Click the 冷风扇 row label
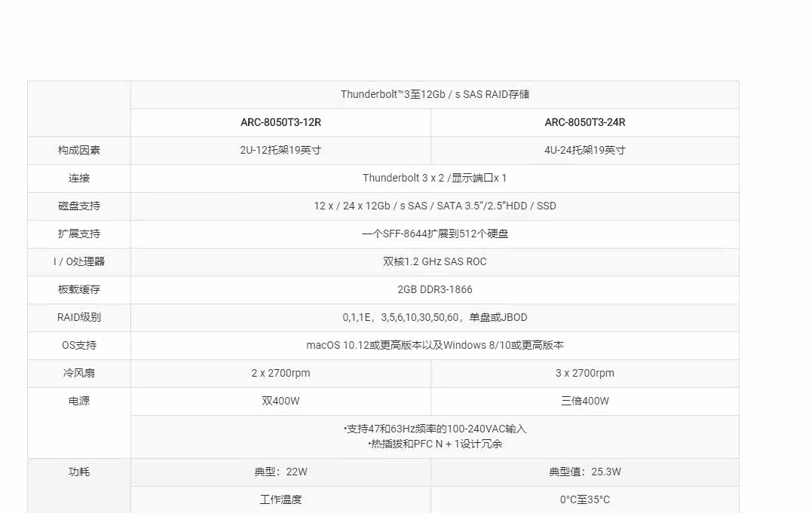The height and width of the screenshot is (513, 812). (x=78, y=374)
